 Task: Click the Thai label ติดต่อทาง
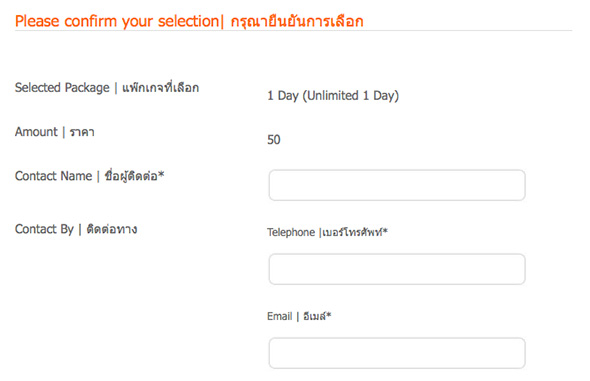point(112,229)
